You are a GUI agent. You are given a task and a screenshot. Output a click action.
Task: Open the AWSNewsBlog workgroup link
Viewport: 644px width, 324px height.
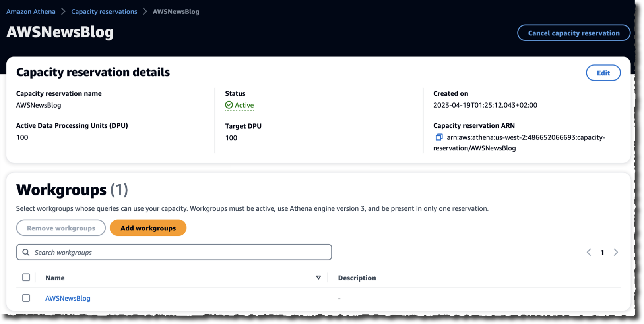[68, 298]
